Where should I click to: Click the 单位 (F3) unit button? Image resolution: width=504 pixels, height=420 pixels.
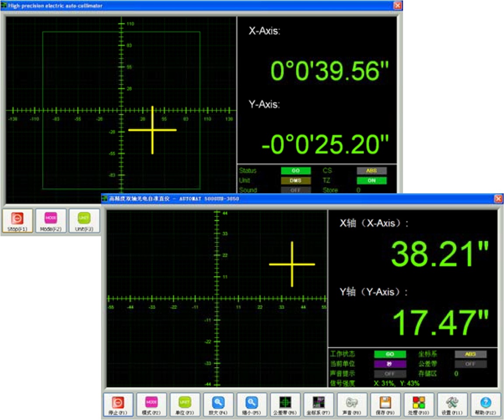pos(184,406)
